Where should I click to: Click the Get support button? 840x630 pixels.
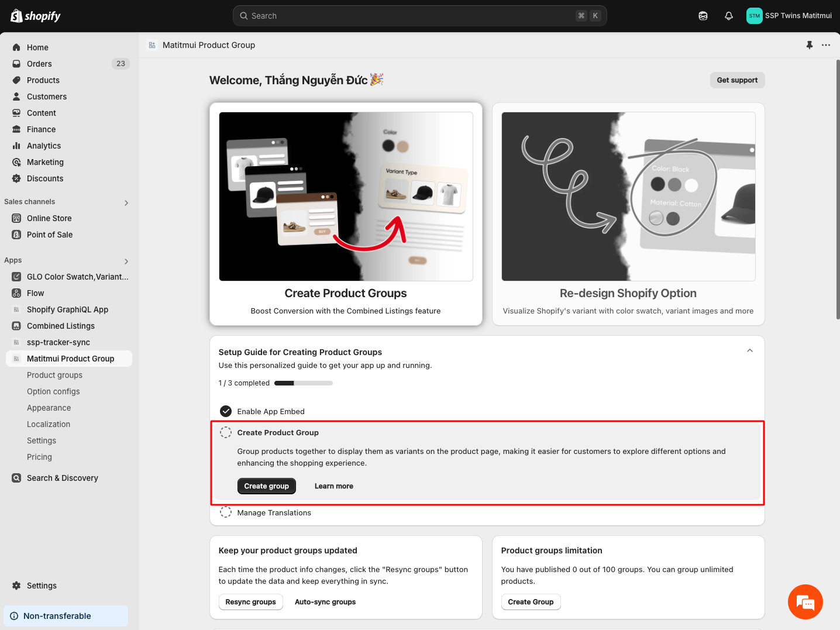pos(737,80)
